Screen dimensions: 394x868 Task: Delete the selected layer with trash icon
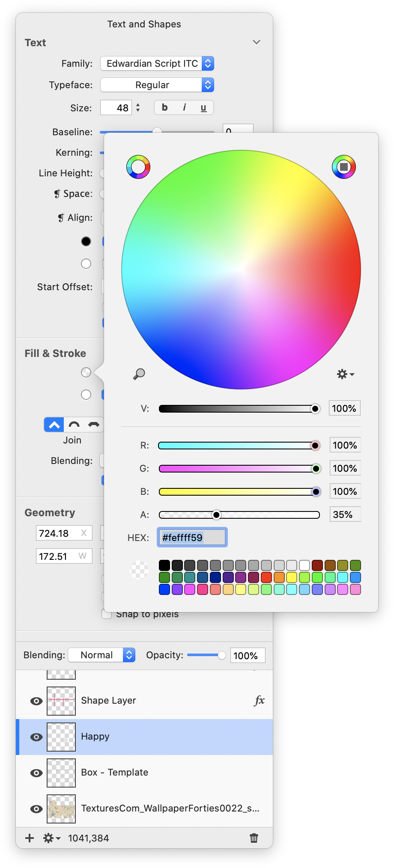[x=254, y=838]
